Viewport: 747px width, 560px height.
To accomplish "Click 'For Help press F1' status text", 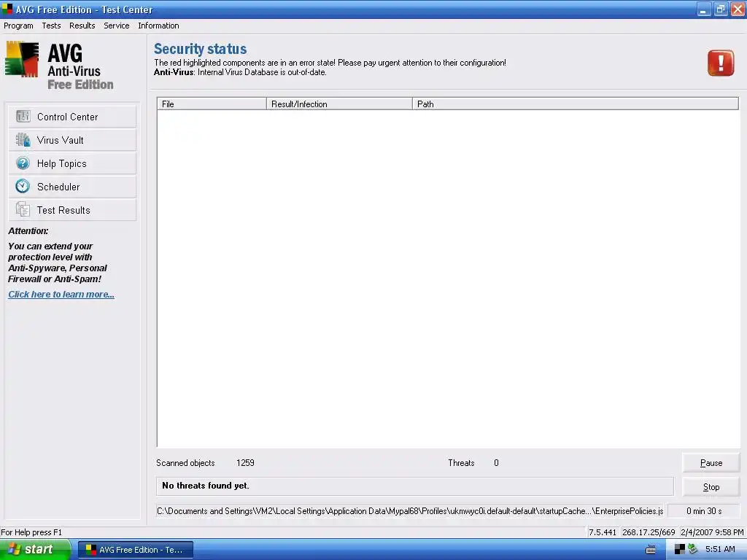I will coord(31,532).
